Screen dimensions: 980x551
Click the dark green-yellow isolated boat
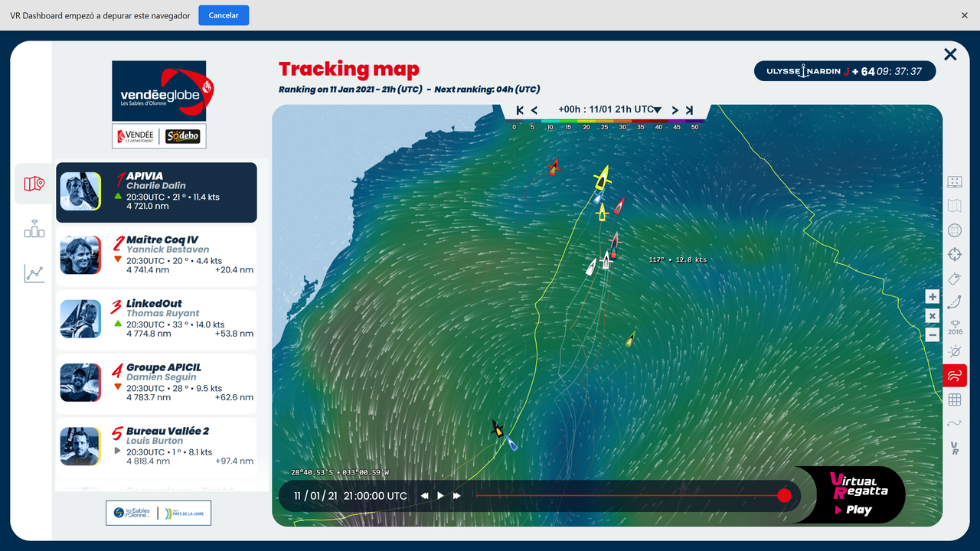click(630, 338)
